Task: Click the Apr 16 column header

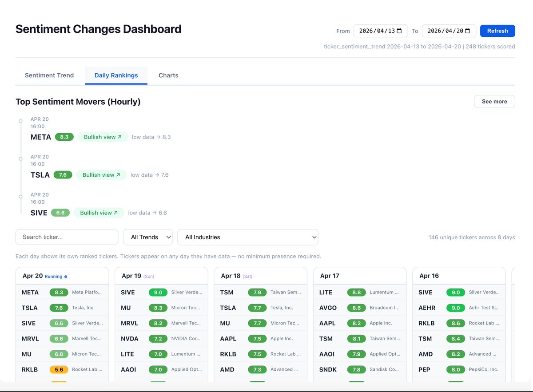Action: [x=459, y=276]
